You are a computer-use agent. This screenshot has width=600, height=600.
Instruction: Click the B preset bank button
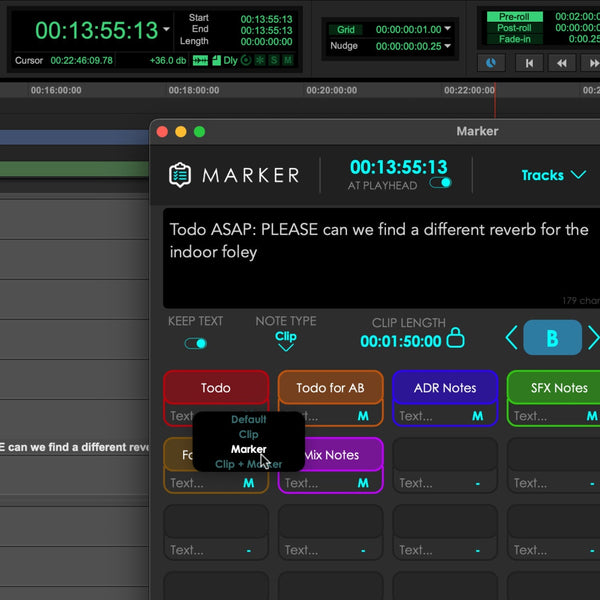pyautogui.click(x=553, y=338)
